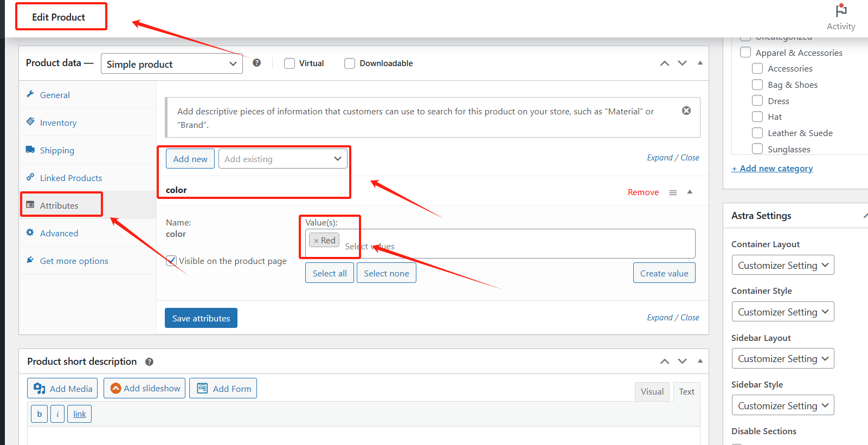Check the Bag & Shoes category

coord(757,85)
